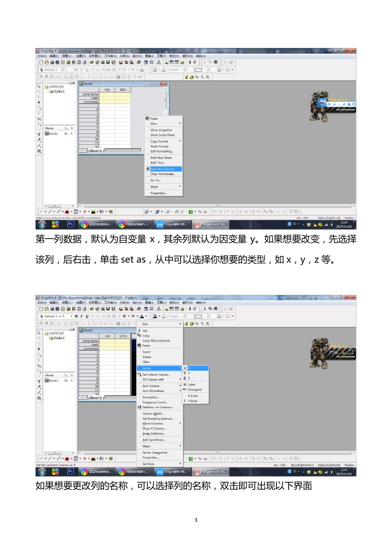Choose Show Script Panel
Screen dimensions: 392x555
pos(163,135)
